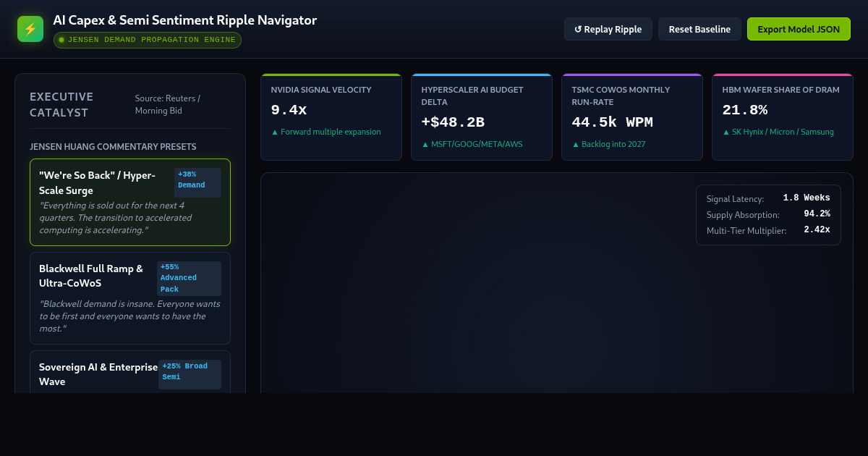868x456 pixels.
Task: Choose the Blackwell Full Ramp & Ultra-CoWoS preset
Action: 130,298
